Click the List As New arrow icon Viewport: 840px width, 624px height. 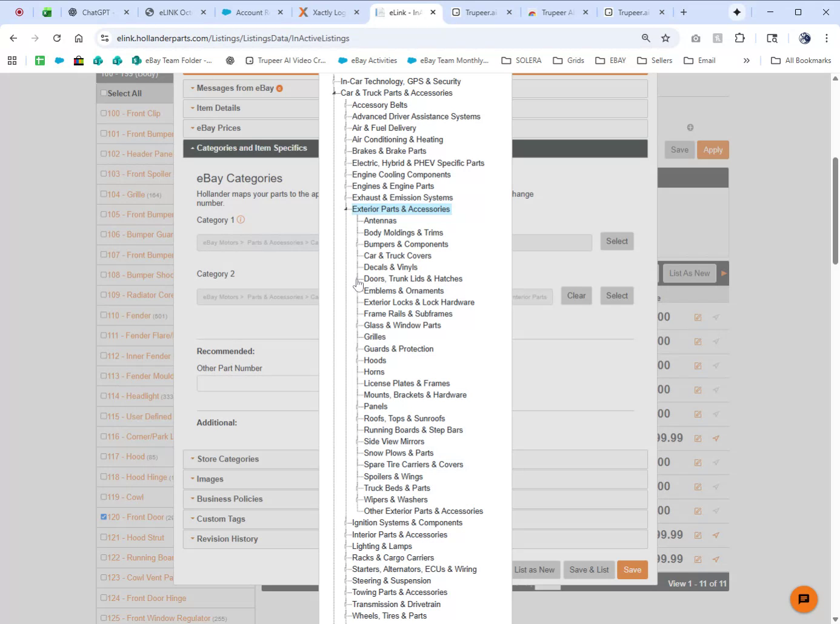point(724,273)
